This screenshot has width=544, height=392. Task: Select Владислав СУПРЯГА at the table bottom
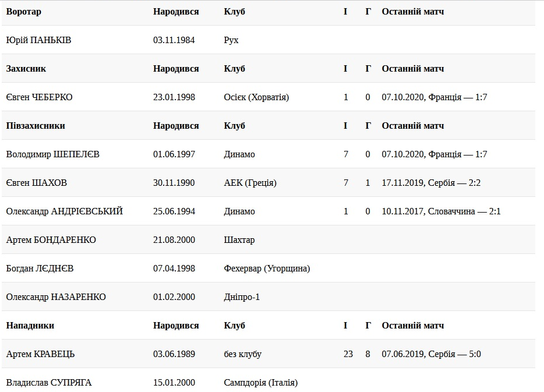[x=48, y=383]
